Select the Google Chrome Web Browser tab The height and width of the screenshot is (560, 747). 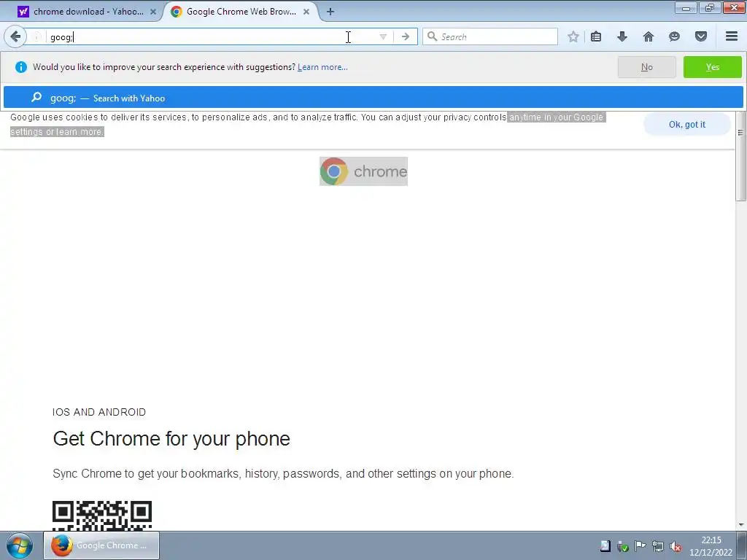241,12
